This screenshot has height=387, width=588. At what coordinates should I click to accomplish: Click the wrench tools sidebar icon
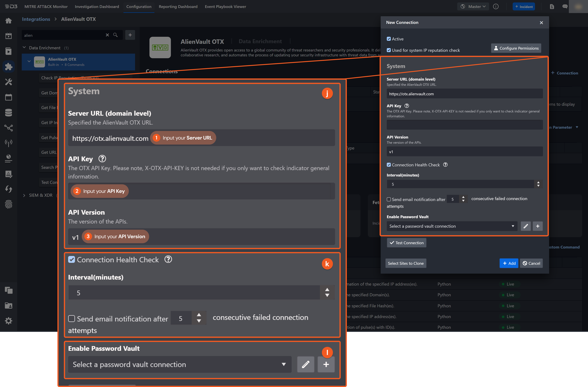click(x=8, y=82)
